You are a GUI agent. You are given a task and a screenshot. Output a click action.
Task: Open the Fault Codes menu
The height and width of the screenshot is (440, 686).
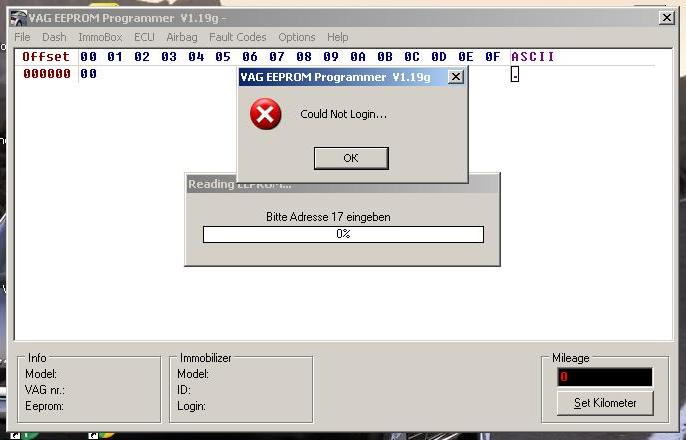pos(238,37)
